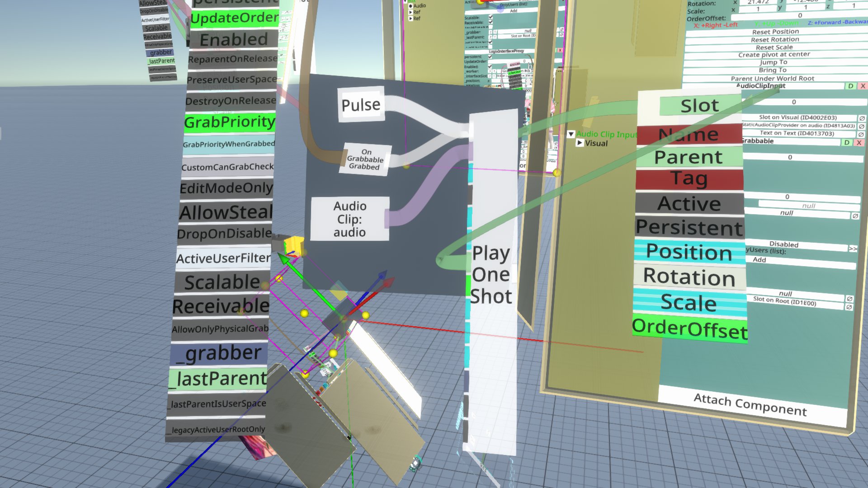Select the Audio Clip: audio node

(x=349, y=219)
